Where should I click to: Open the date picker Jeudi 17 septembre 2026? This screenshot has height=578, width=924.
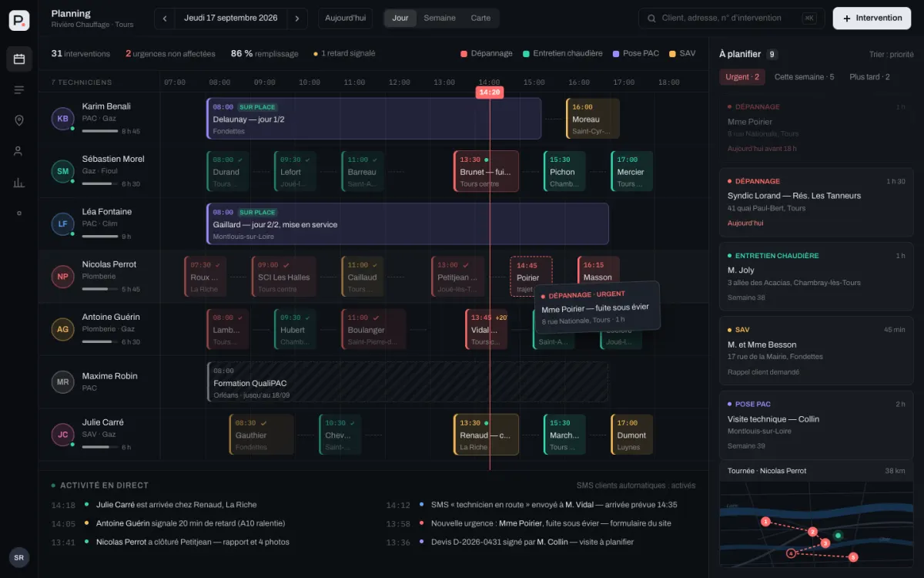[231, 18]
